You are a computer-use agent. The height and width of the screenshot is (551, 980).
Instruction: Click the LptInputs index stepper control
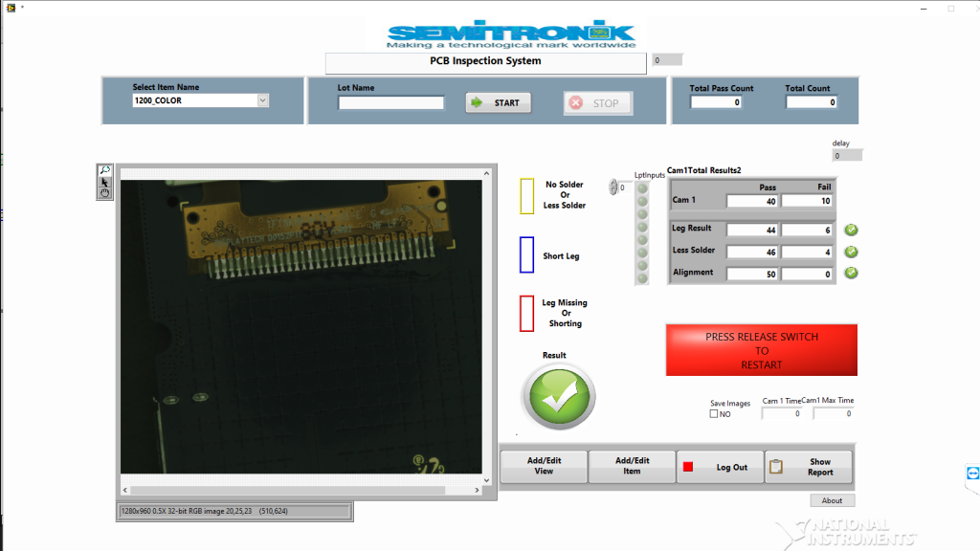click(613, 187)
